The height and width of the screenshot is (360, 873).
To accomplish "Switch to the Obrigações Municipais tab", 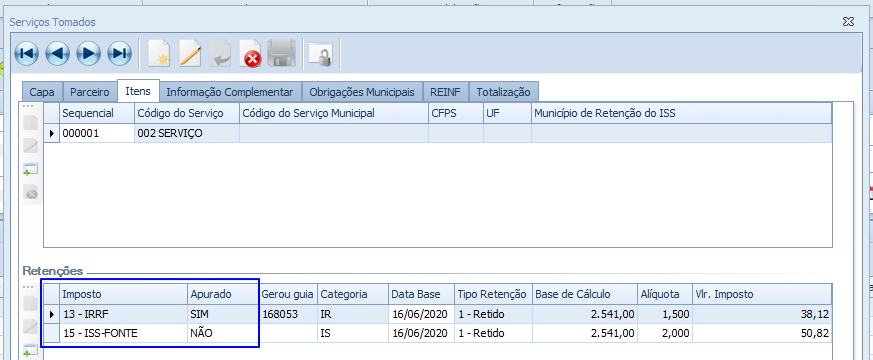I will [x=362, y=92].
